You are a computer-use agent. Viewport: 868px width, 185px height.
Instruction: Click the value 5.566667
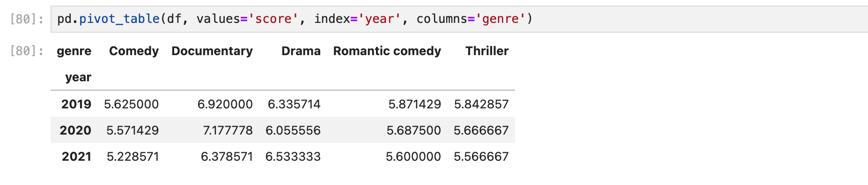(x=481, y=156)
